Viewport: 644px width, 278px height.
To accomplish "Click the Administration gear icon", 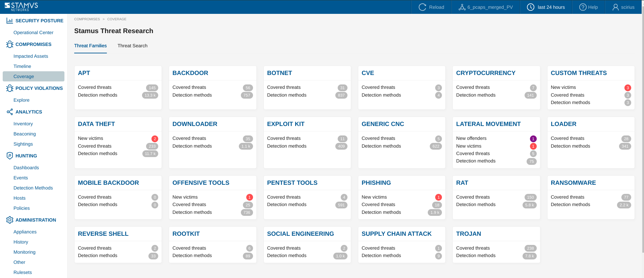I will point(10,220).
